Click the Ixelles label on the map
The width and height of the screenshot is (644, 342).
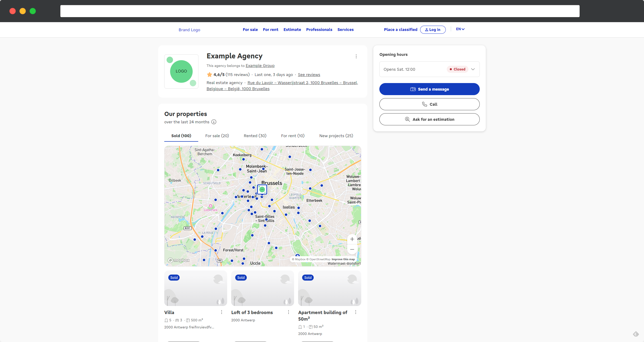click(x=289, y=207)
